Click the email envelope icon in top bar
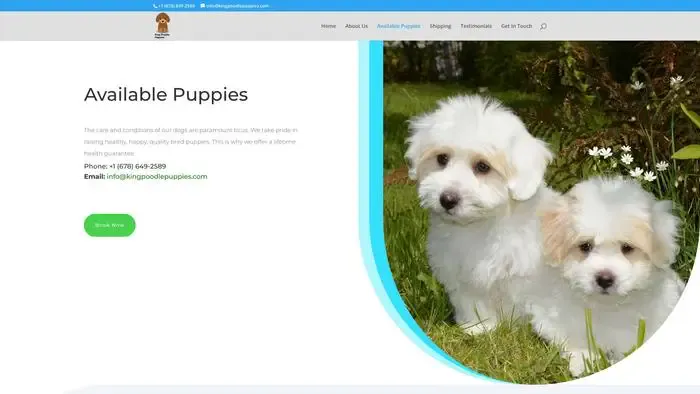700x394 pixels. (x=203, y=6)
